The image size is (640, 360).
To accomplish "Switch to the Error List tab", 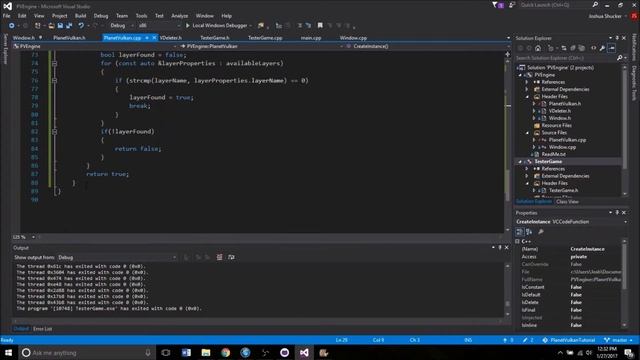I will (x=42, y=329).
